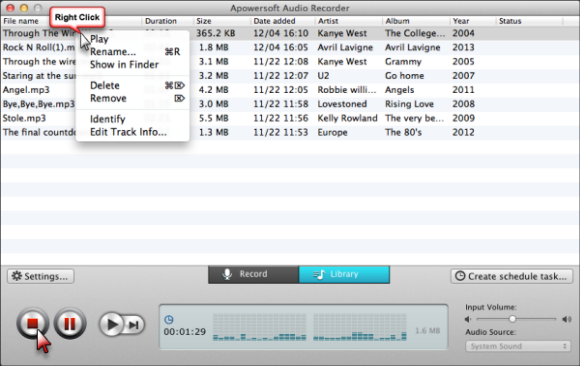Sort by the Date added column header
This screenshot has height=366, width=580.
pyautogui.click(x=274, y=21)
